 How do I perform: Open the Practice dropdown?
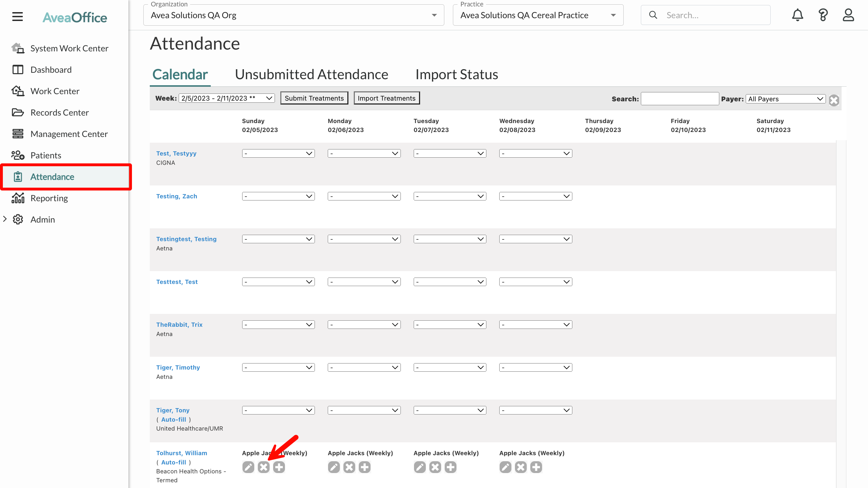[538, 15]
